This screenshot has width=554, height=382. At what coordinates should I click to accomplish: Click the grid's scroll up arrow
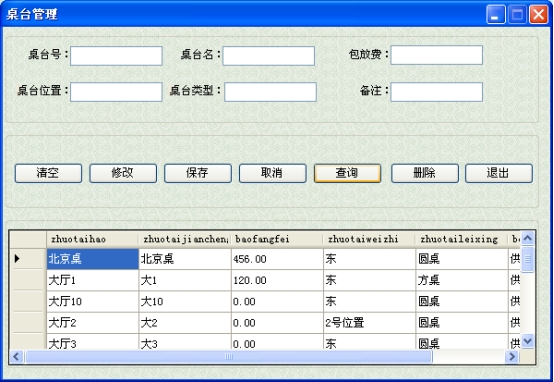pyautogui.click(x=528, y=239)
